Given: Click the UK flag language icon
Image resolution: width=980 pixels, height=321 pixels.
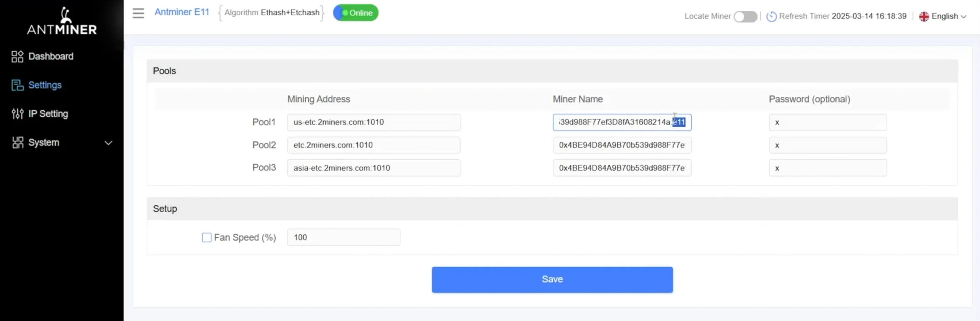Looking at the screenshot, I should (x=924, y=16).
